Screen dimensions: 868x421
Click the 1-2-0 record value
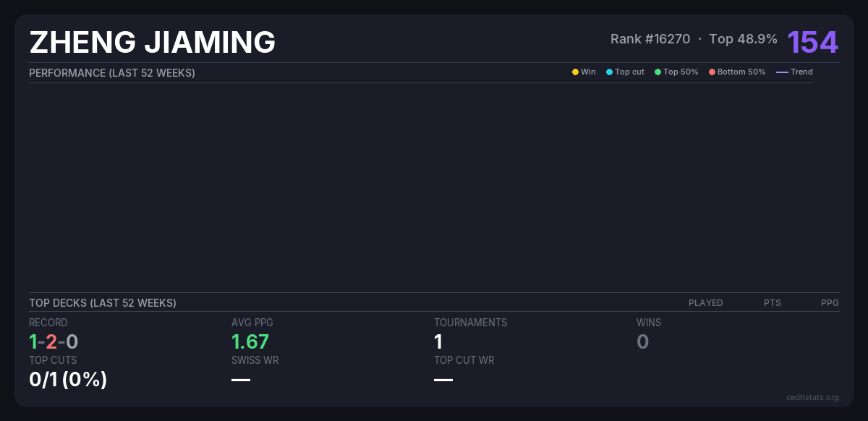(x=54, y=341)
